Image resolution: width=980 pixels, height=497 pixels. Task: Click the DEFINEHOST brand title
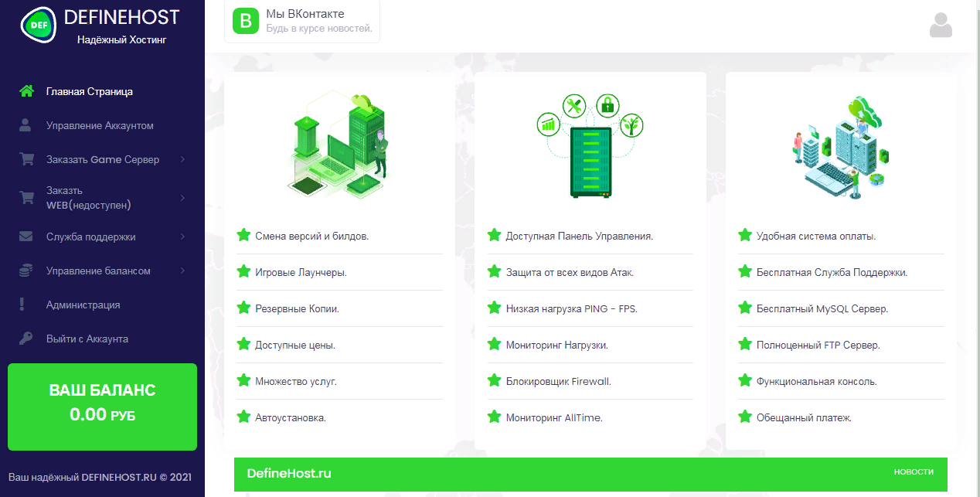(x=122, y=16)
